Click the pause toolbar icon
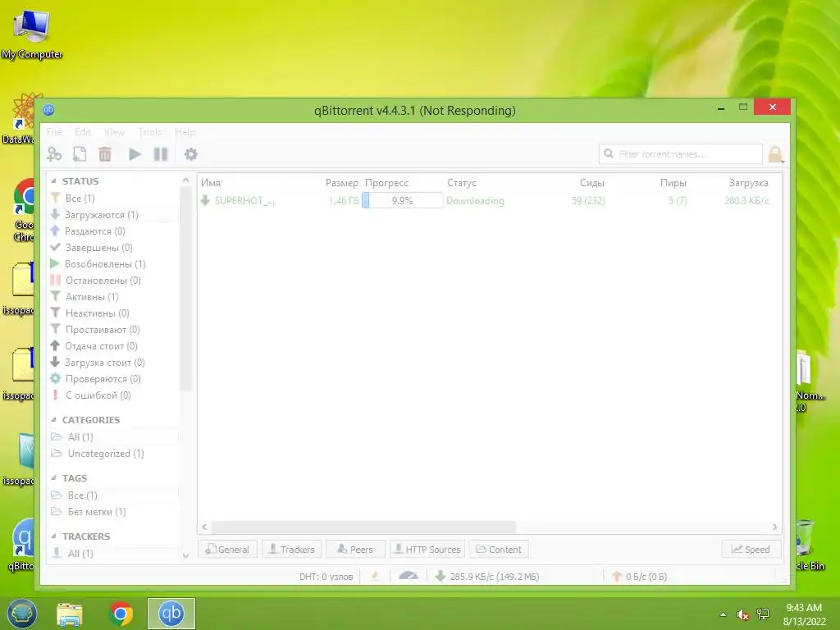The width and height of the screenshot is (840, 630). click(161, 154)
